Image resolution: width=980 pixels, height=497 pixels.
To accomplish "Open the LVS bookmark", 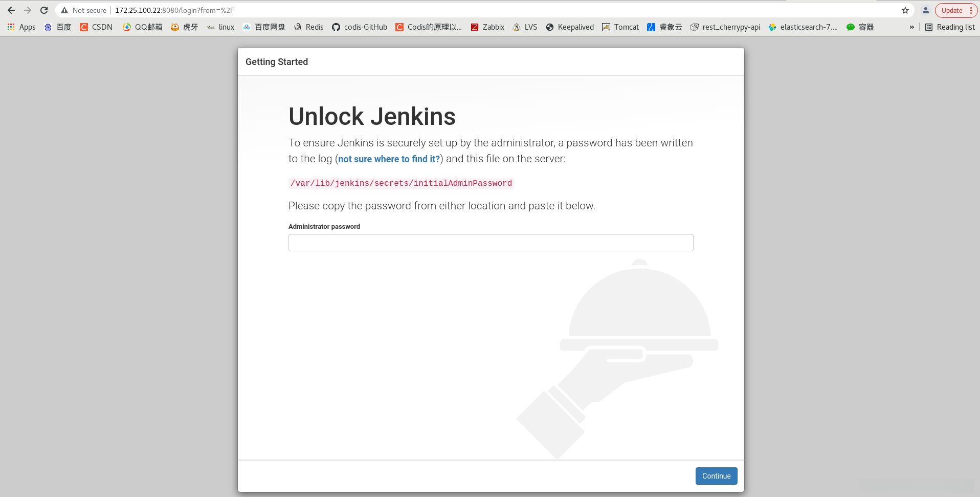I will pos(525,27).
